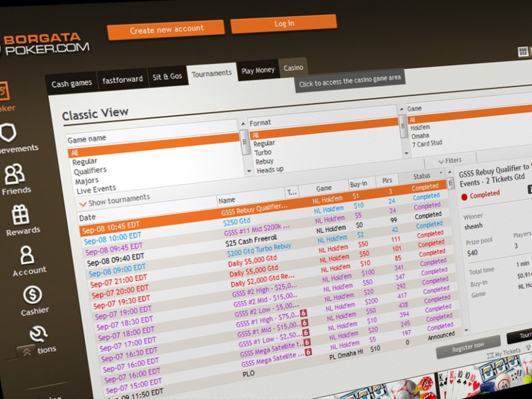Open the Rewards gift icon
Image resolution: width=532 pixels, height=399 pixels.
20,215
